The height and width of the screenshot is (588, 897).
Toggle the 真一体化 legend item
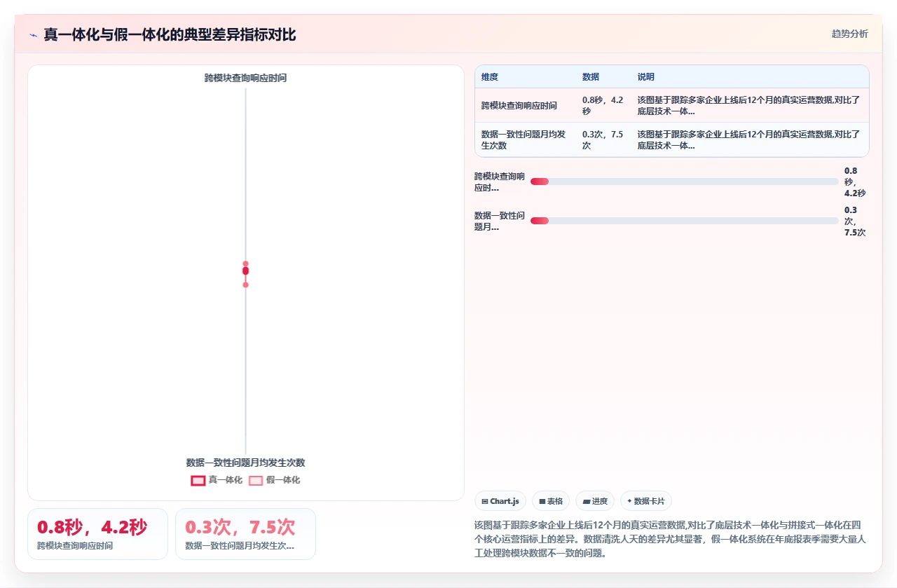click(x=217, y=480)
